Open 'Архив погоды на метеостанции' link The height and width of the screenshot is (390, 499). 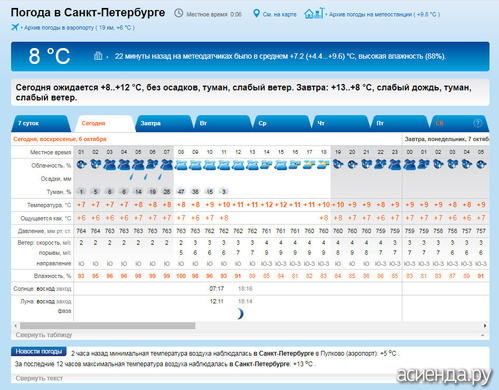[x=384, y=14]
